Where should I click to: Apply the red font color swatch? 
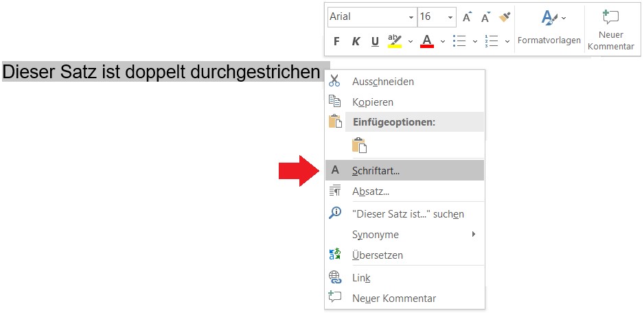pyautogui.click(x=427, y=41)
